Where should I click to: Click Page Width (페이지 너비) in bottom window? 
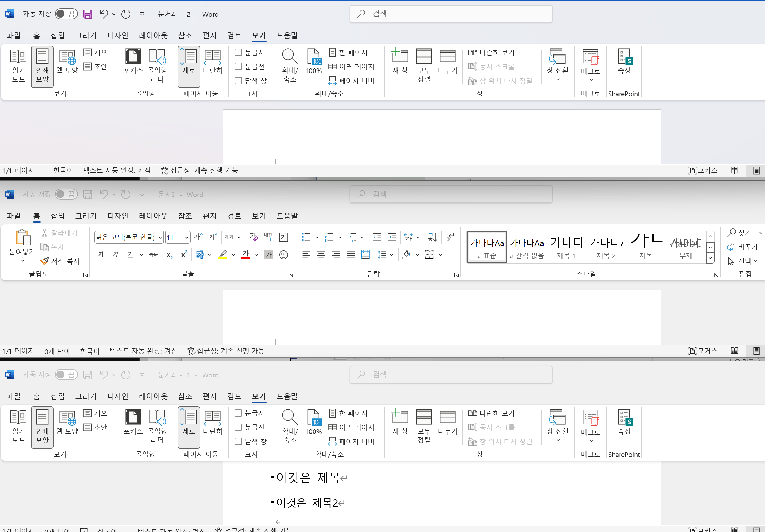click(351, 441)
